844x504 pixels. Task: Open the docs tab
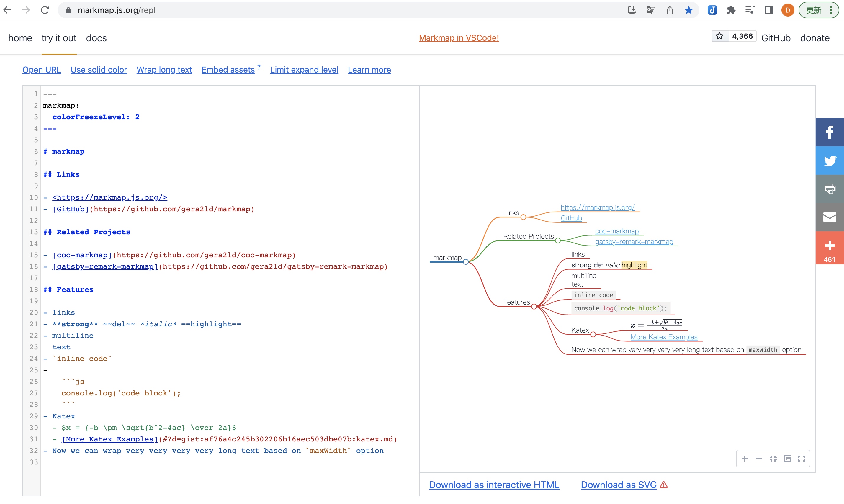pos(96,38)
